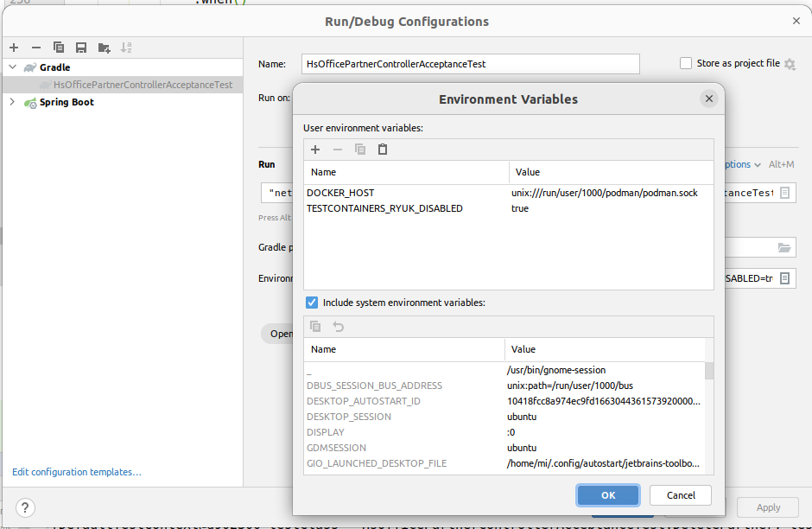Select TESTCONTAINERS_RYUK_DISABLED variable row
This screenshot has height=529, width=812.
(x=509, y=208)
